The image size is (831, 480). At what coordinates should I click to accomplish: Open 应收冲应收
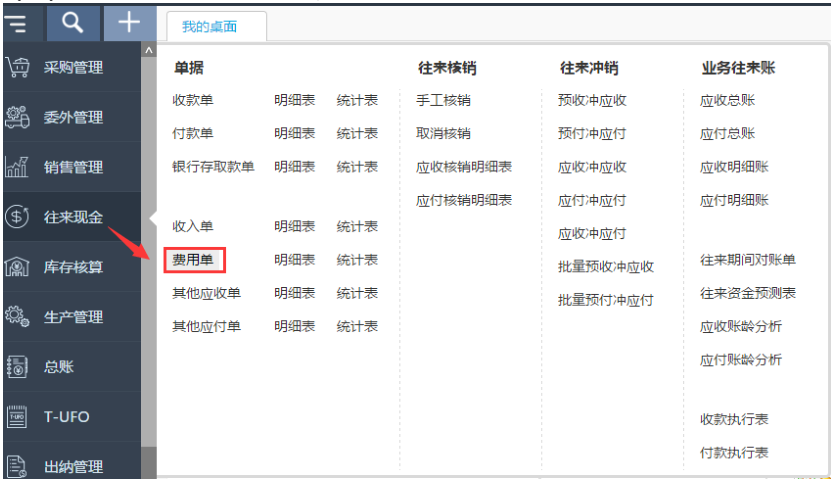click(x=593, y=167)
